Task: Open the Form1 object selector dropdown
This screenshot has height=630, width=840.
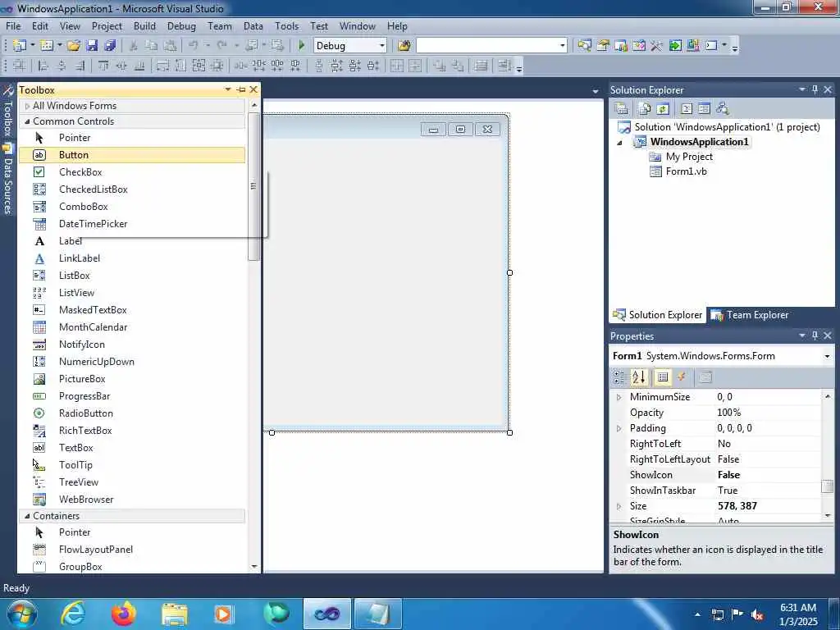Action: pyautogui.click(x=827, y=356)
